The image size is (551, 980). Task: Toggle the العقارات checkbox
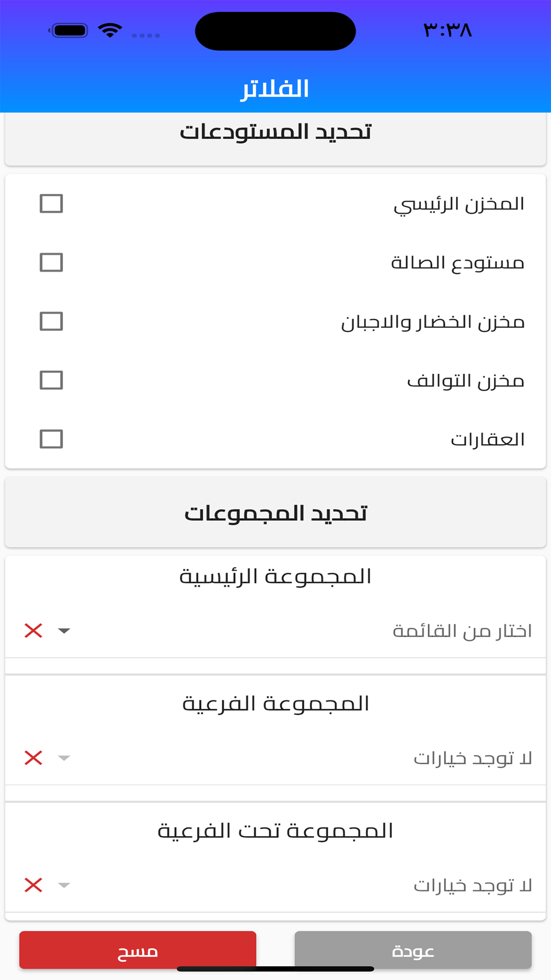(x=51, y=439)
